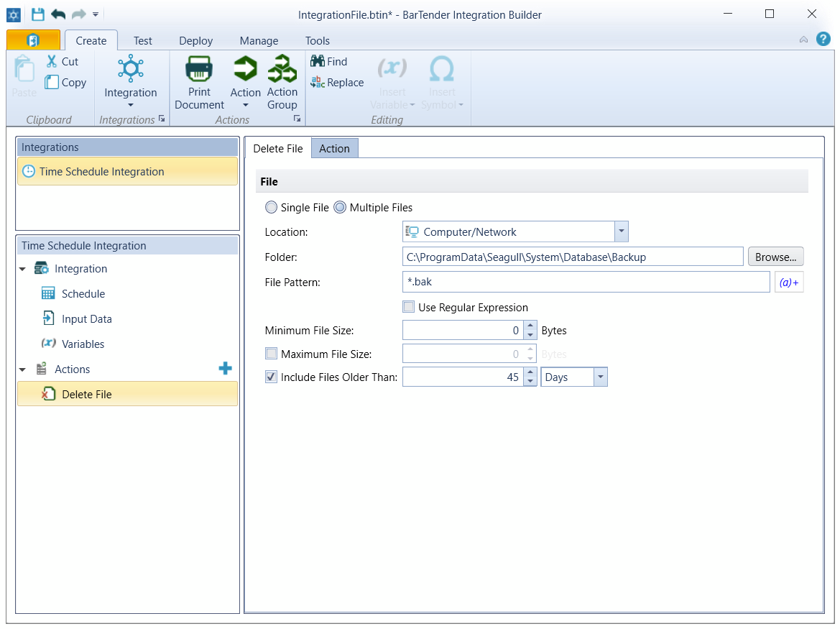Image resolution: width=840 pixels, height=629 pixels.
Task: Click the Minimum File Size value field
Action: click(463, 331)
